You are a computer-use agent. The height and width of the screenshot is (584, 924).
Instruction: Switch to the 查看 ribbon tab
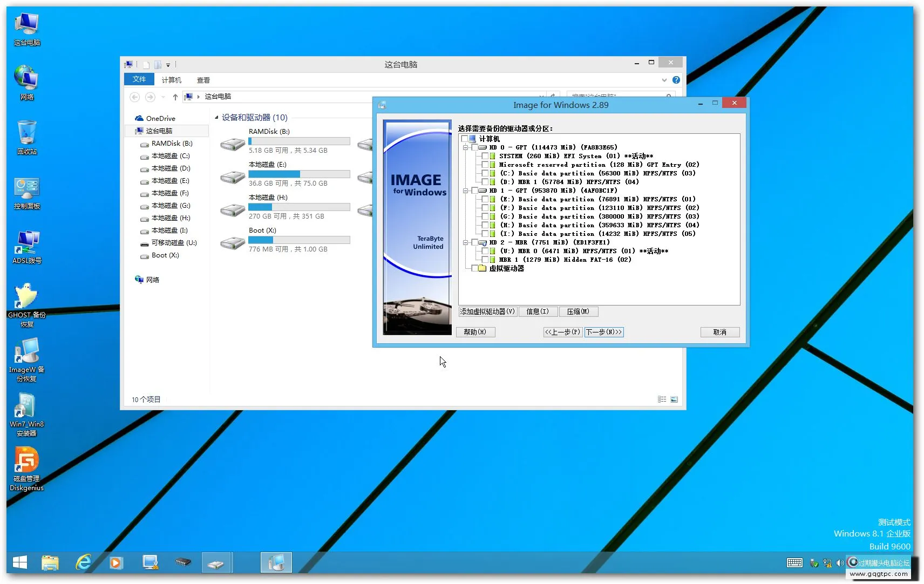point(203,79)
